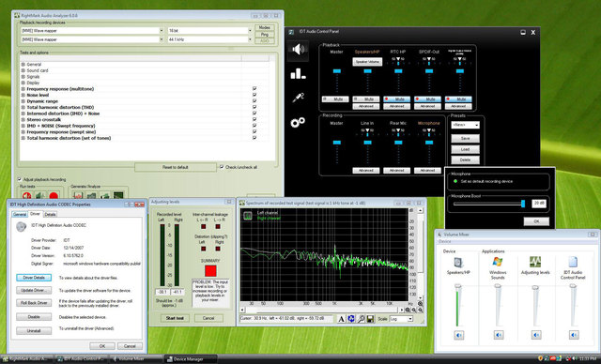Click the save floppy icon in Spectrum toolbar
The image size is (601, 364).
[370, 319]
